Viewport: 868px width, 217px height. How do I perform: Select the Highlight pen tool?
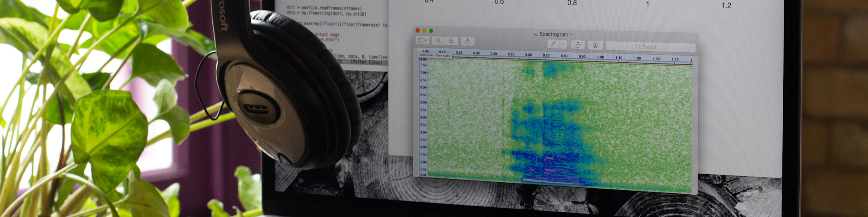point(553,44)
